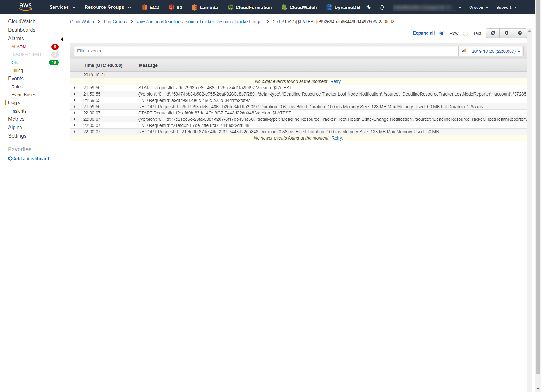Open the Services dropdown menu

coord(63,7)
